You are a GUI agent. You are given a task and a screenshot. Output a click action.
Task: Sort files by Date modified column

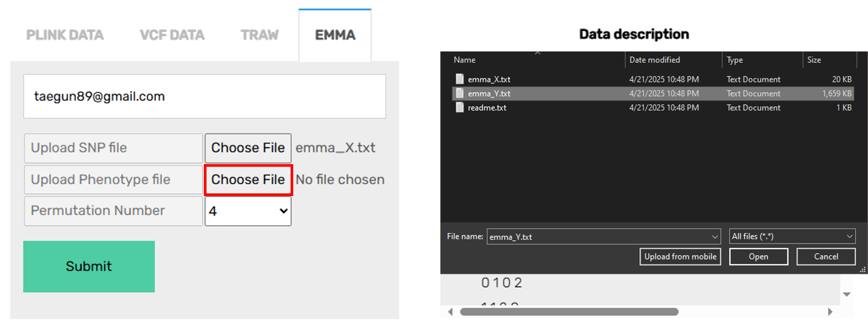pos(654,60)
